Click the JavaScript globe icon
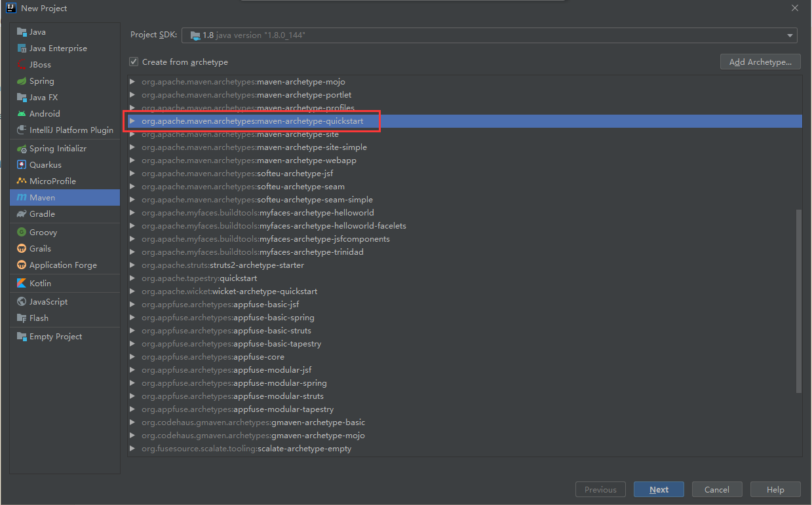The image size is (812, 505). coord(22,302)
